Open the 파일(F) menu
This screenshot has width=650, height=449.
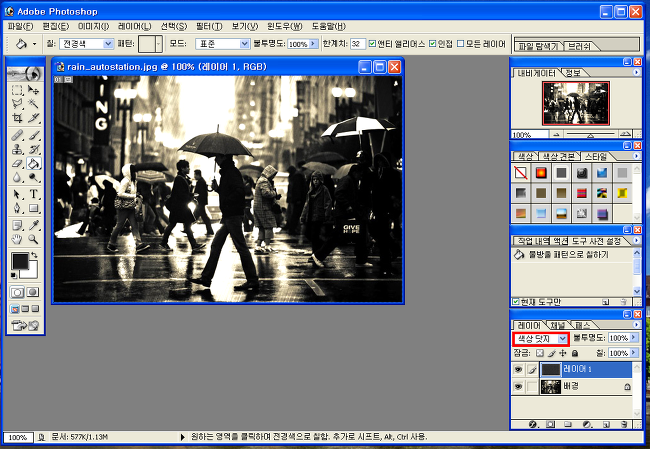pyautogui.click(x=20, y=26)
